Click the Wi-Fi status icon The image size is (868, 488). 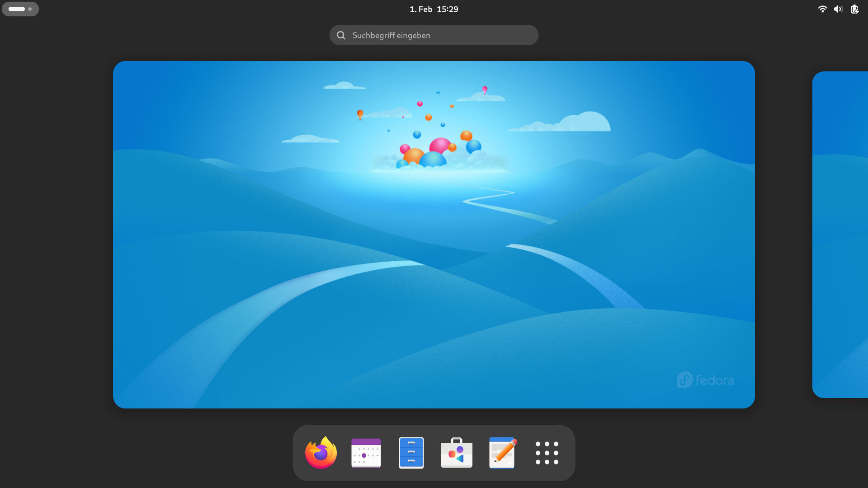[823, 9]
